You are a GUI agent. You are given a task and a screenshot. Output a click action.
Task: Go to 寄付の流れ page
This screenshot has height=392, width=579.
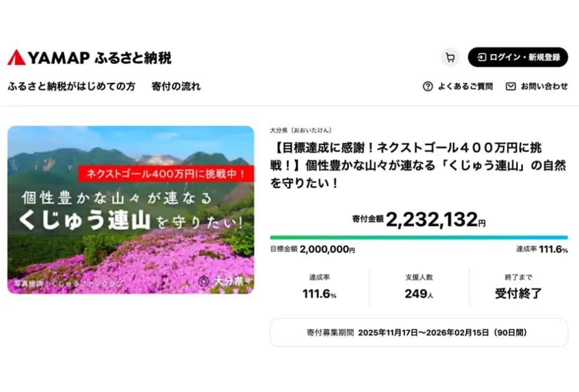176,86
